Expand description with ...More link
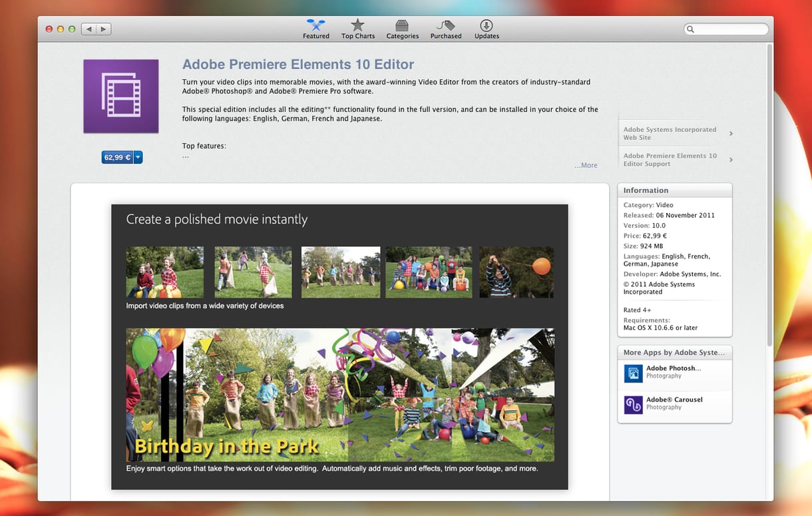The width and height of the screenshot is (812, 516). pyautogui.click(x=586, y=165)
